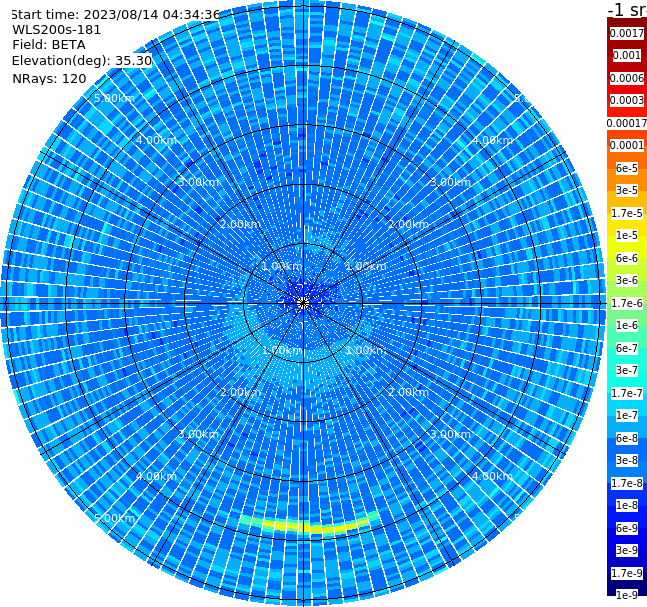
Task: Click the 6e-5 colorbar label
Action: (627, 168)
